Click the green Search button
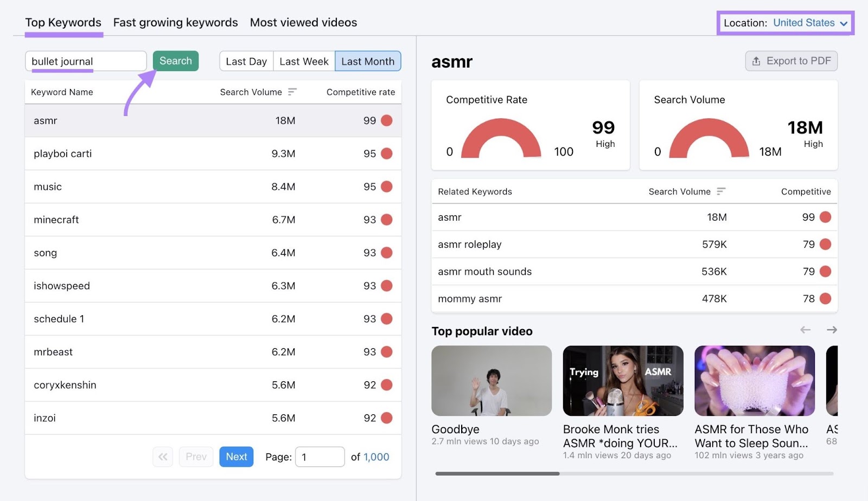This screenshot has width=868, height=501. [x=175, y=61]
